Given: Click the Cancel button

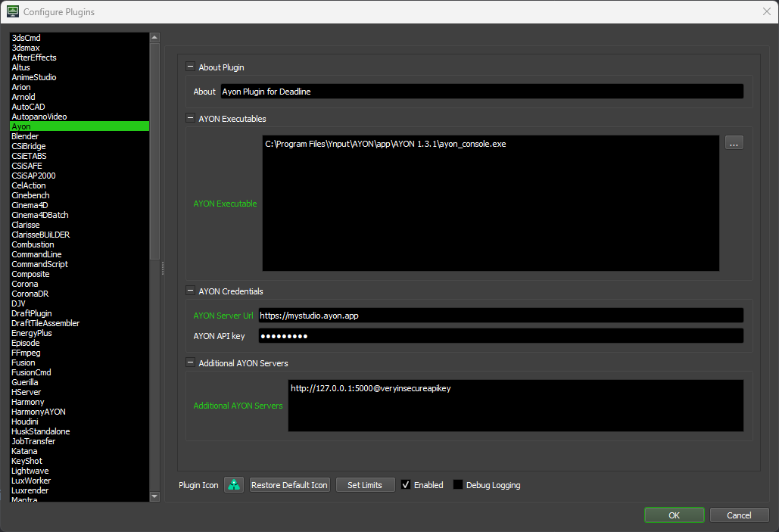Looking at the screenshot, I should tap(739, 515).
